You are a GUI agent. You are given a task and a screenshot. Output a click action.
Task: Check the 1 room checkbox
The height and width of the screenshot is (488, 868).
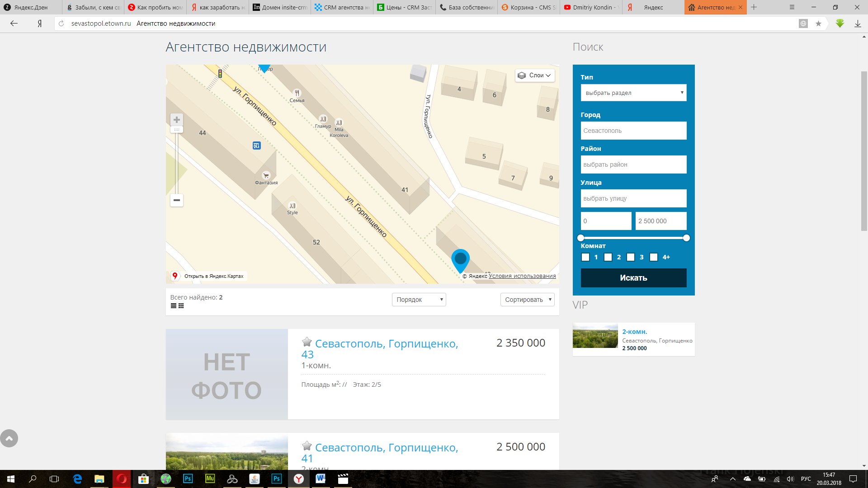coord(585,257)
